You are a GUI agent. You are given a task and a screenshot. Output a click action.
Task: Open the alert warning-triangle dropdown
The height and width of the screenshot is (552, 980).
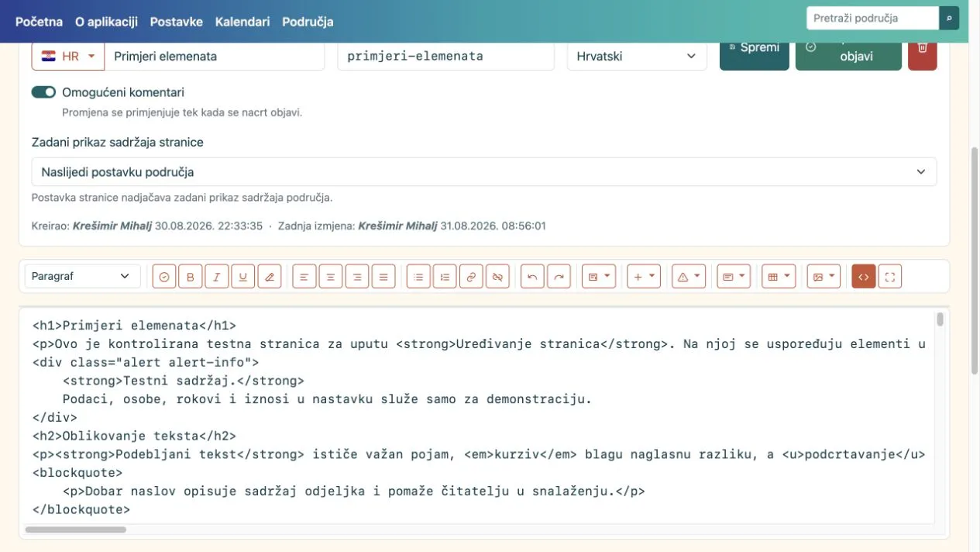pos(689,277)
